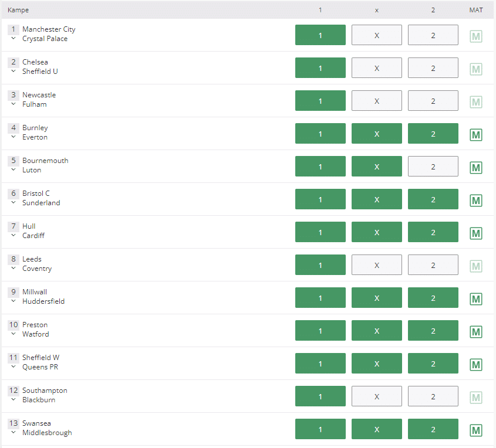Click MAT icon for Hull vs Cardiff
This screenshot has width=496, height=448.
pyautogui.click(x=476, y=233)
